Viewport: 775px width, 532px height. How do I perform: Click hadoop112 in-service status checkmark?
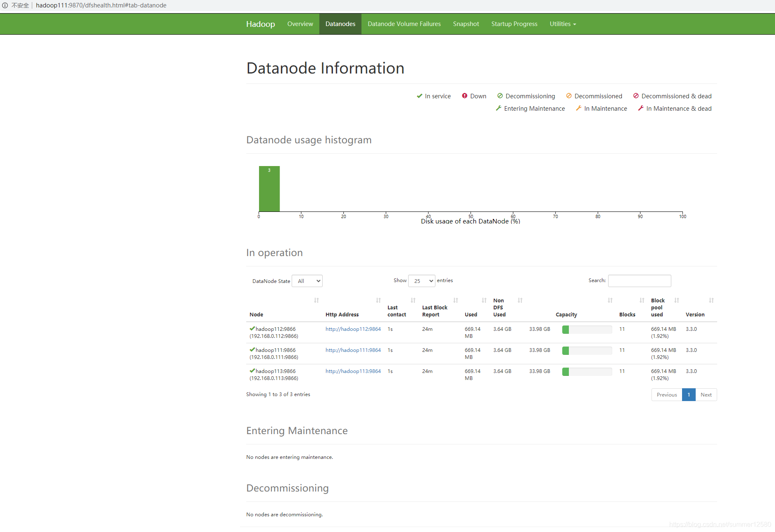click(252, 328)
